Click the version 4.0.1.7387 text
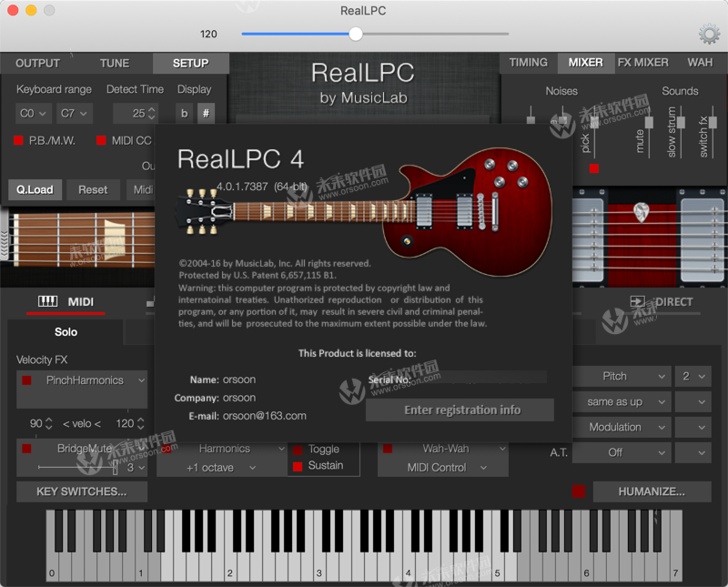728x587 pixels. pos(242,187)
